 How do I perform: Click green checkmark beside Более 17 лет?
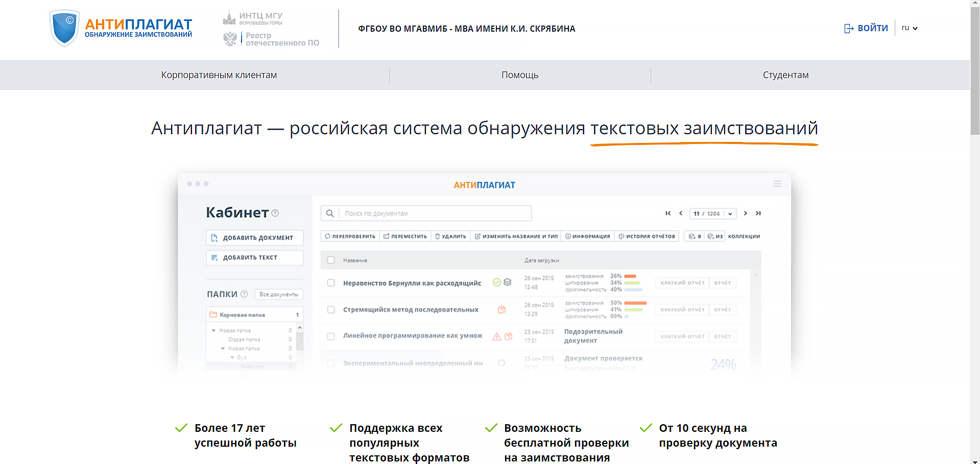[x=181, y=428]
